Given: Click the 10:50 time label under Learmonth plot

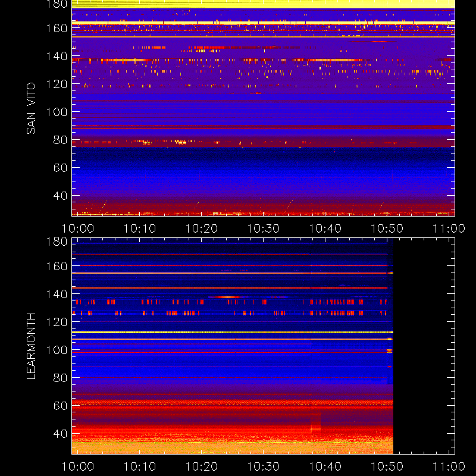Looking at the screenshot, I should (387, 466).
